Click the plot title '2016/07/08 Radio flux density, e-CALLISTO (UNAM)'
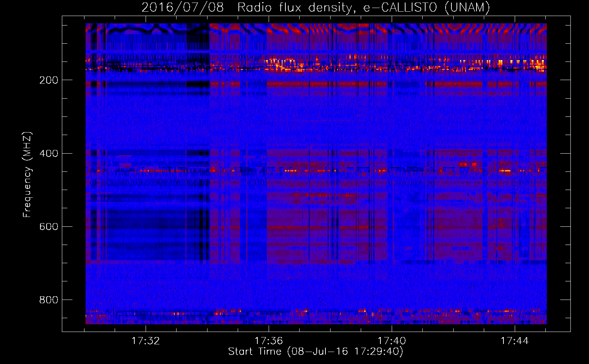Image resolution: width=589 pixels, height=364 pixels. (x=316, y=7)
